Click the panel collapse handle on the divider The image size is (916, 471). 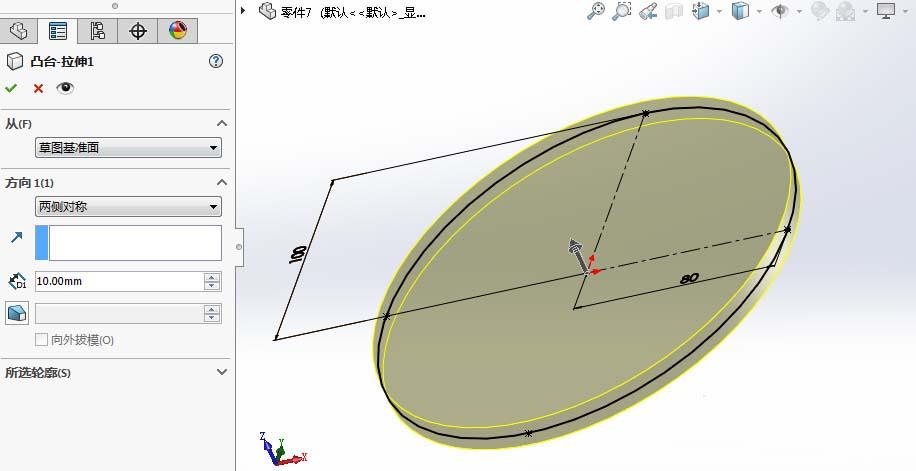point(239,247)
